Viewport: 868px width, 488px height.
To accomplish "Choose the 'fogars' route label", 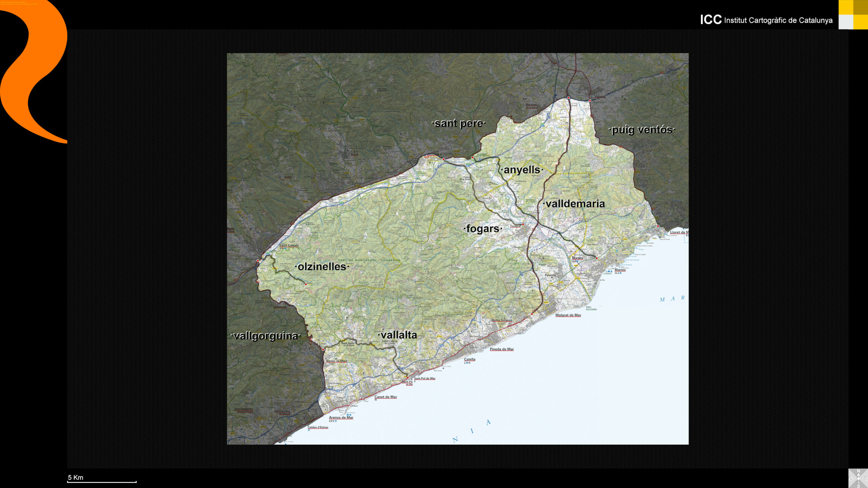I will (x=483, y=229).
